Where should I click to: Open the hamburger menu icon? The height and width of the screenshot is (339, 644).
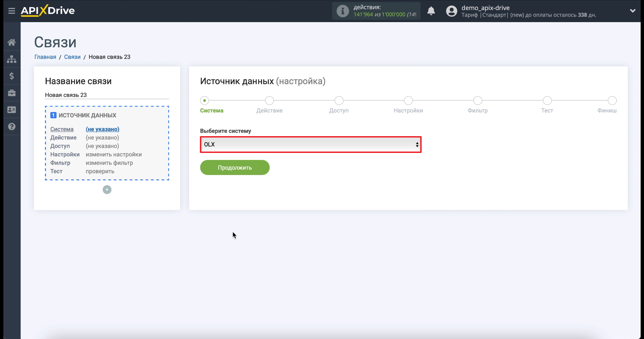(x=12, y=11)
